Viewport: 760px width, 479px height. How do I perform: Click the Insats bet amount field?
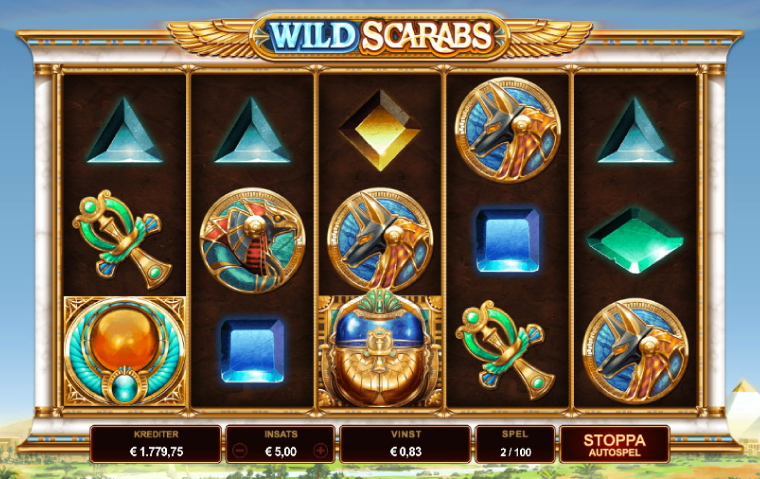pyautogui.click(x=281, y=445)
